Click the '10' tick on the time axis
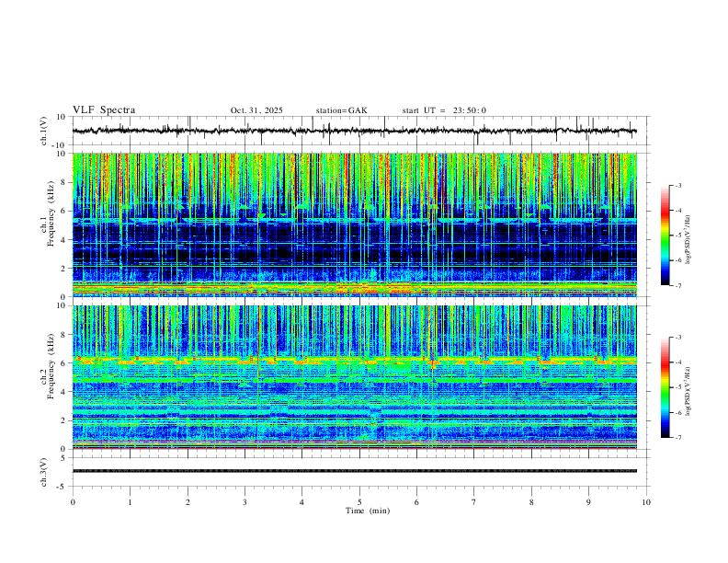 point(646,502)
